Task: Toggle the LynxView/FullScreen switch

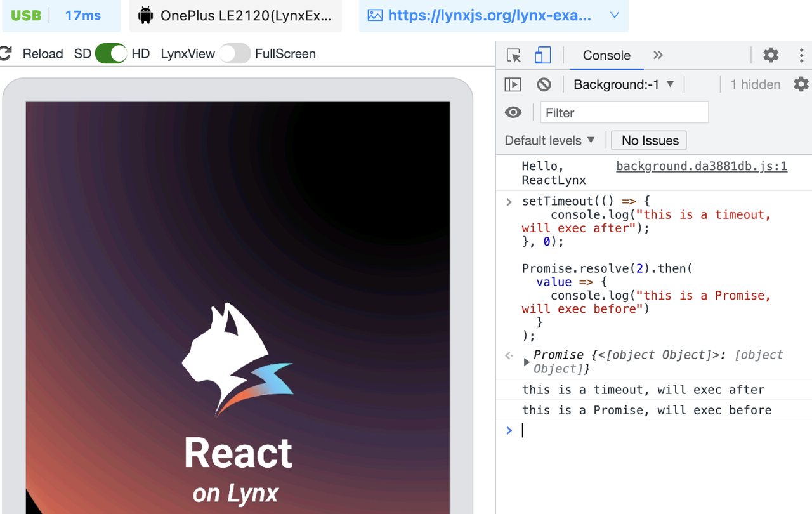Action: [235, 54]
